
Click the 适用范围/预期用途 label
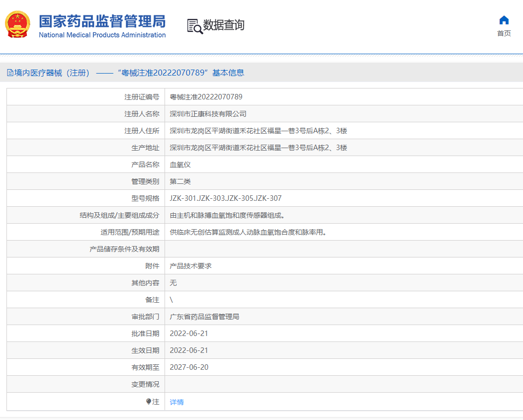point(130,232)
